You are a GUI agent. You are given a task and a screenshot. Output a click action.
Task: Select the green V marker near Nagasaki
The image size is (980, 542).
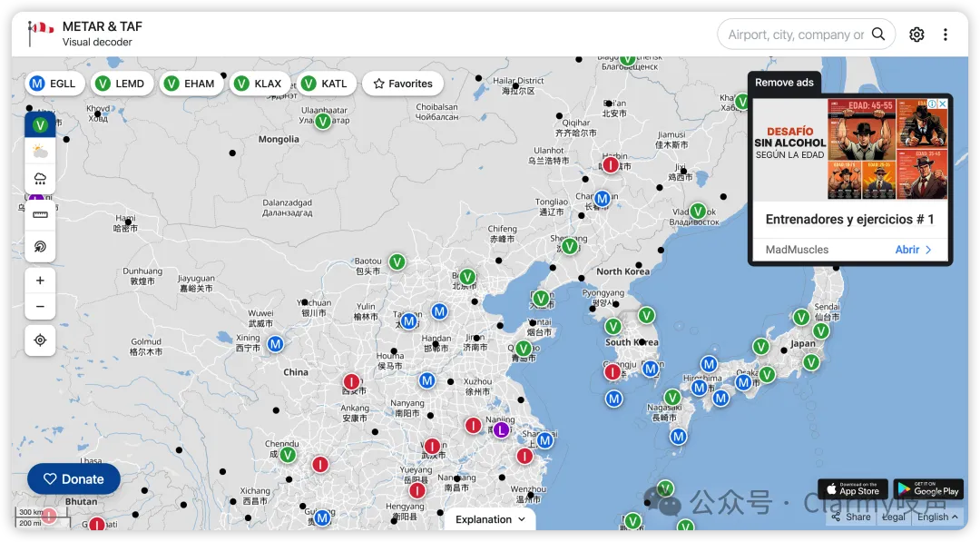671,398
